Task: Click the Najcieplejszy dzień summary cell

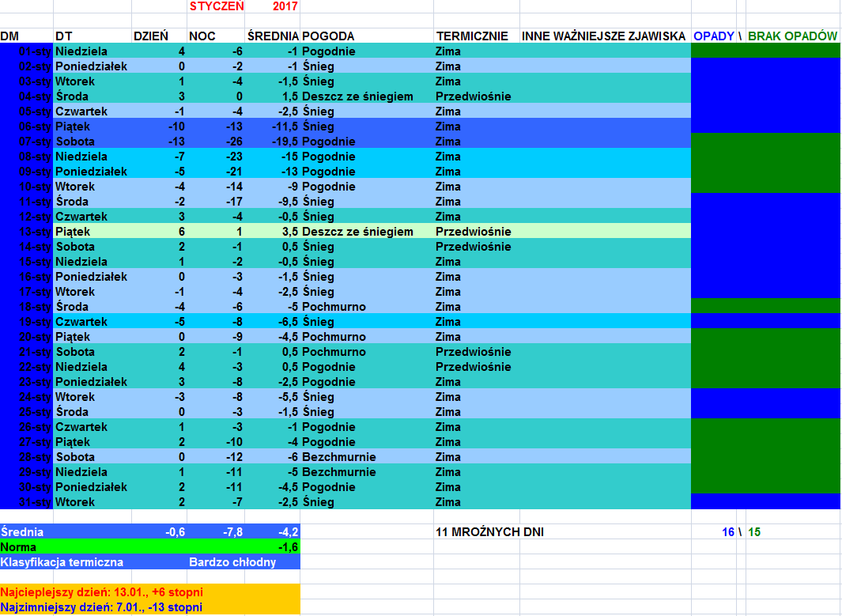Action: point(102,592)
